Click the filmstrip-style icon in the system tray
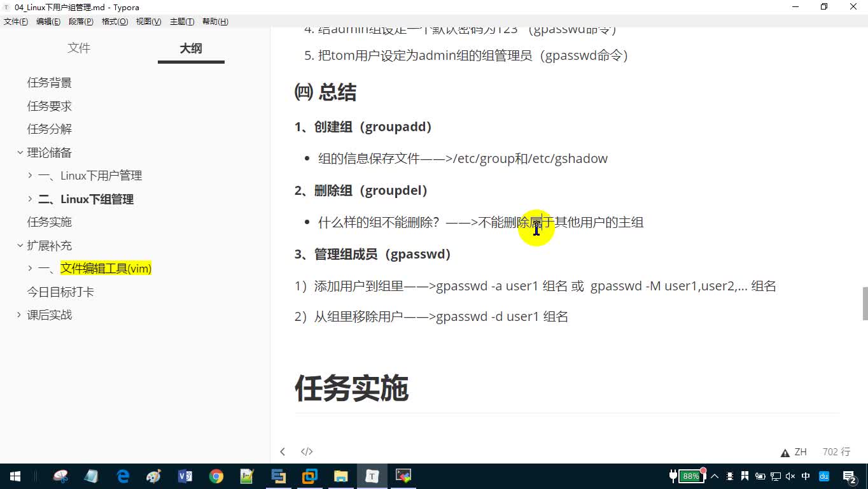Screen dimensions: 868x489 pyautogui.click(x=729, y=476)
